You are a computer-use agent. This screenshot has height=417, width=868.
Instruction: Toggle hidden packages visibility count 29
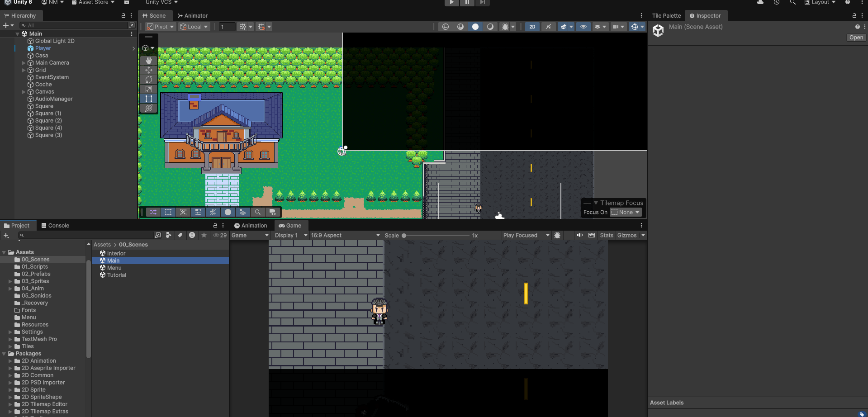(220, 235)
